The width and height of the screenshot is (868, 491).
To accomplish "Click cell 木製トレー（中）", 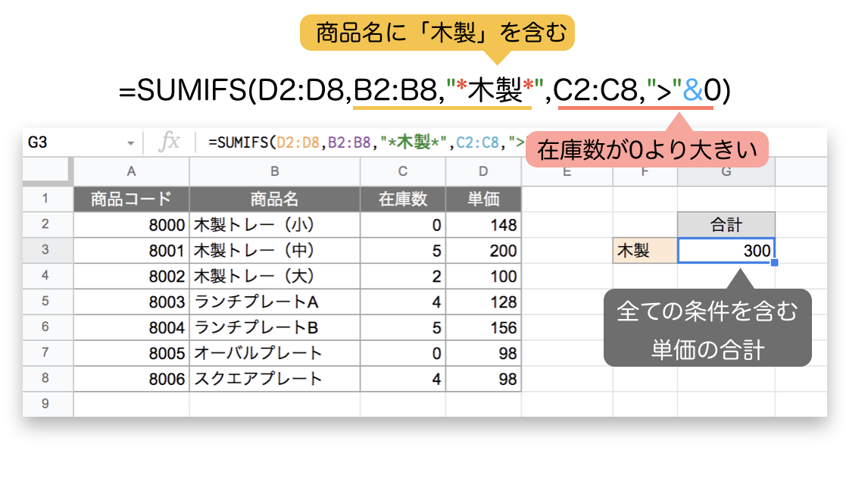I will 275,250.
